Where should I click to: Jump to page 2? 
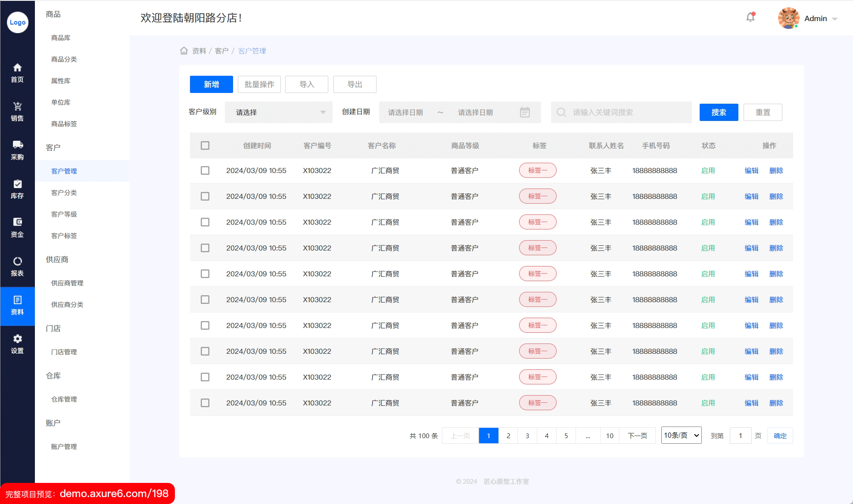click(x=508, y=436)
